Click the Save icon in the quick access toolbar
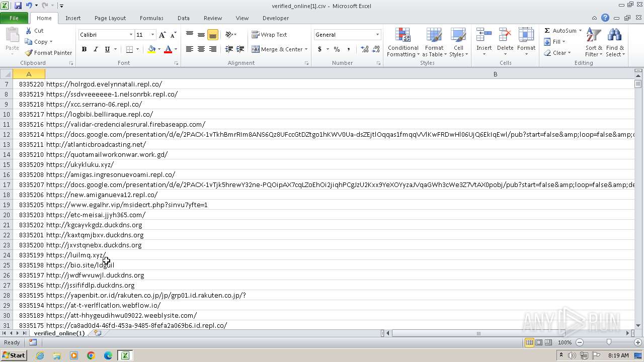The height and width of the screenshot is (362, 644). click(18, 6)
